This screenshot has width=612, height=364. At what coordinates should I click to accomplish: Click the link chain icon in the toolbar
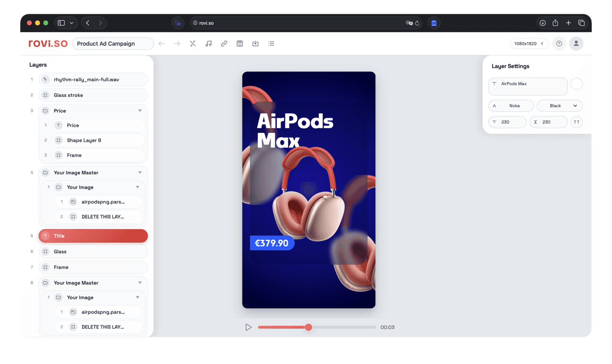click(x=224, y=43)
